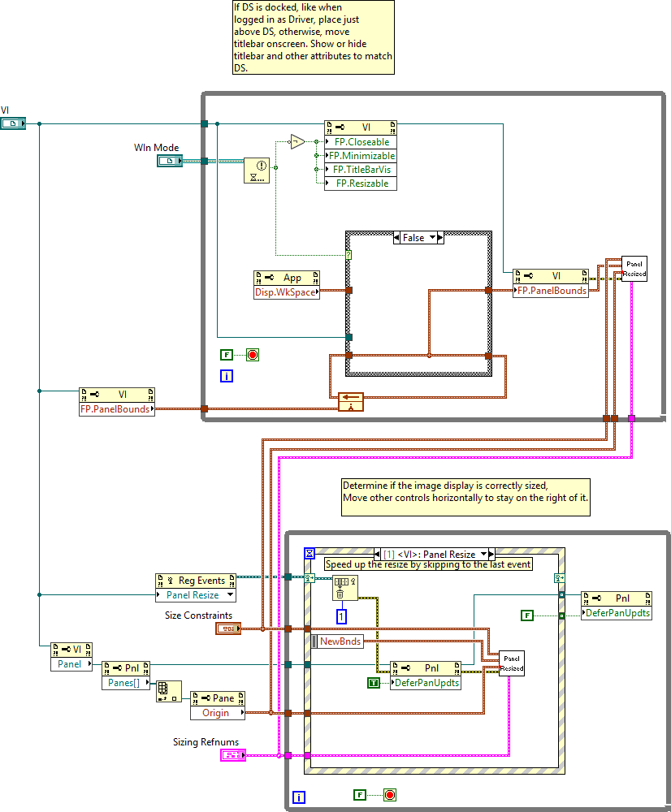
Task: Open the Panel Resize event case dropdown
Action: click(483, 555)
